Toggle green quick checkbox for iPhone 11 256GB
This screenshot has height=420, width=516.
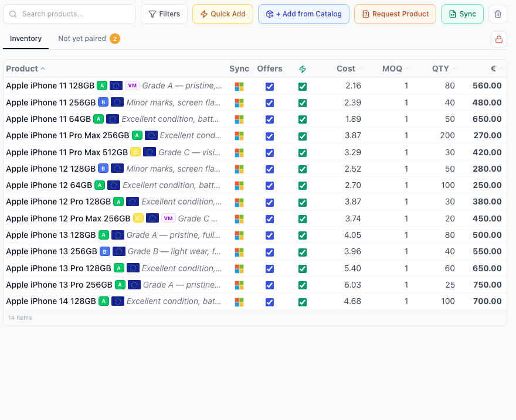pyautogui.click(x=303, y=103)
